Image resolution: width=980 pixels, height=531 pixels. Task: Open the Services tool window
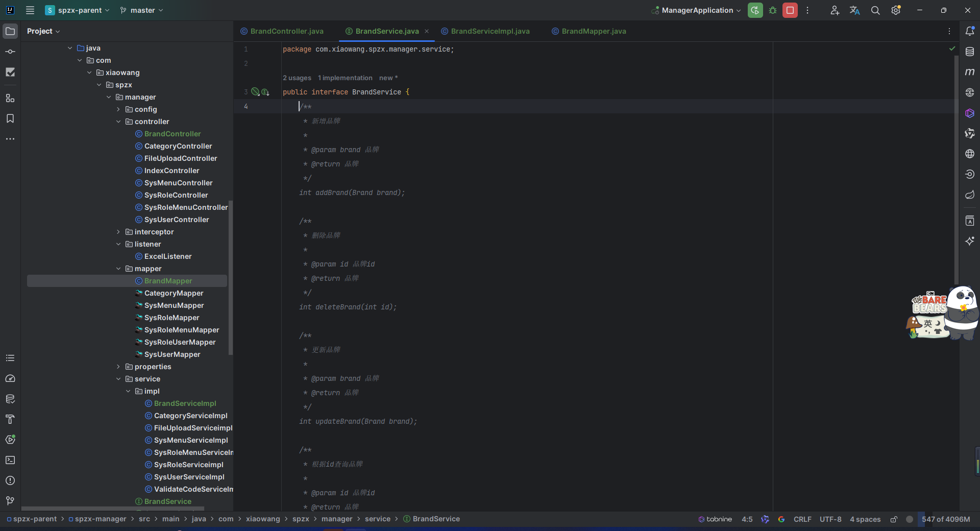(x=10, y=440)
